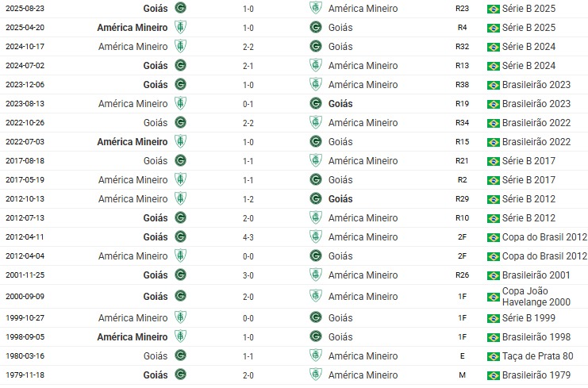This screenshot has height=388, width=588.
Task: Open Brasileirão 1979 competition link
Action: 537,375
